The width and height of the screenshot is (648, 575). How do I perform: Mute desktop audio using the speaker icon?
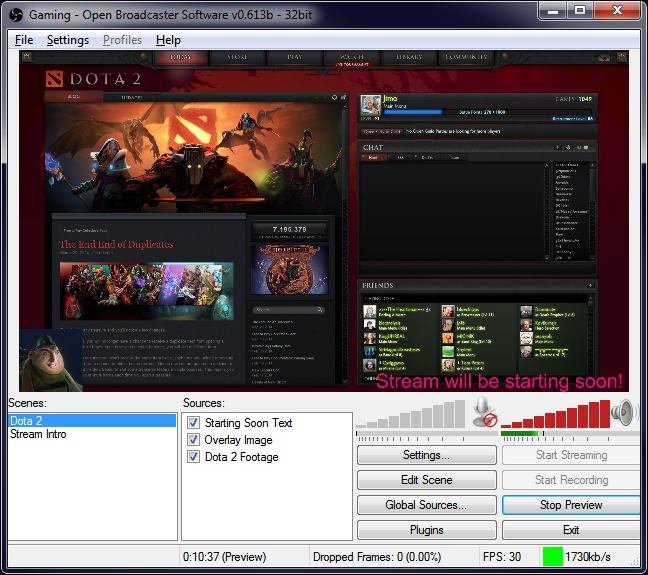point(623,412)
